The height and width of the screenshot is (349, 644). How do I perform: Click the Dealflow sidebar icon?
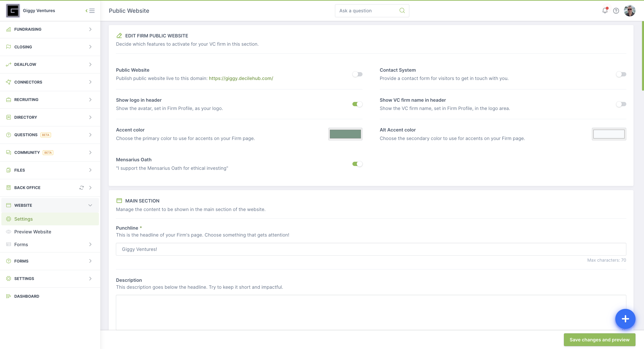(x=9, y=64)
